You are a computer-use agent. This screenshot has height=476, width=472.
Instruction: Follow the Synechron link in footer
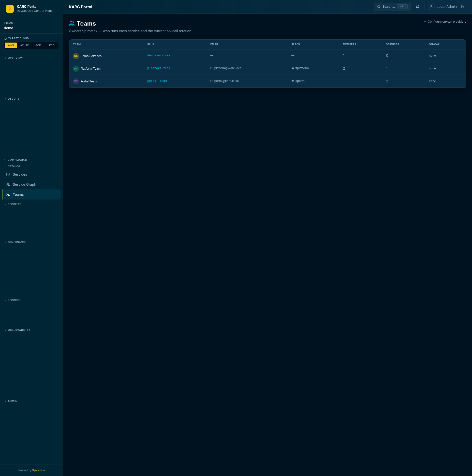38,470
